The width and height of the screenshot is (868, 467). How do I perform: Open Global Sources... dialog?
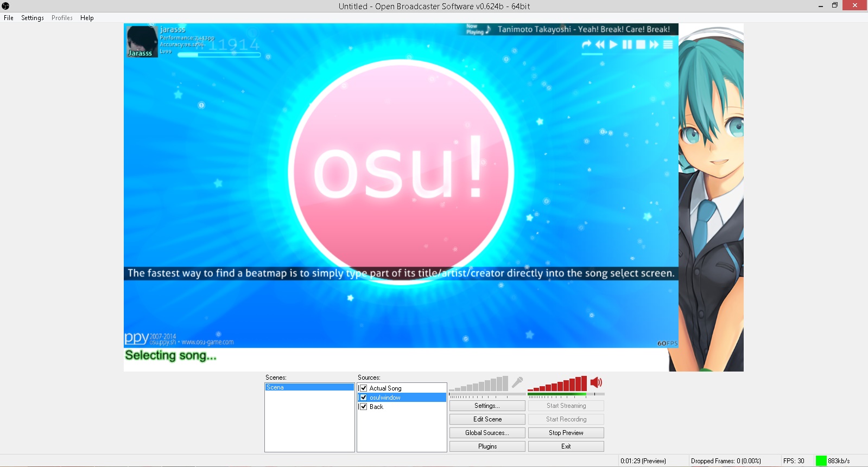(487, 433)
